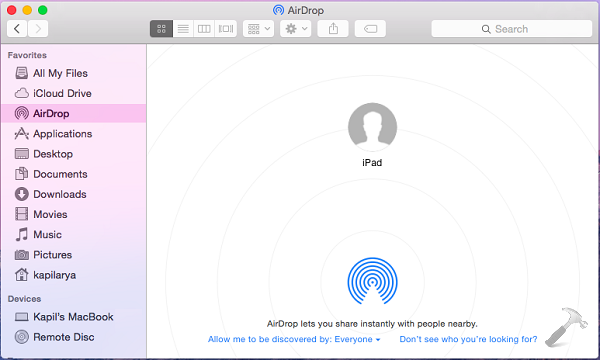Image resolution: width=600 pixels, height=360 pixels.
Task: Go back with the left arrow button
Action: pos(17,29)
